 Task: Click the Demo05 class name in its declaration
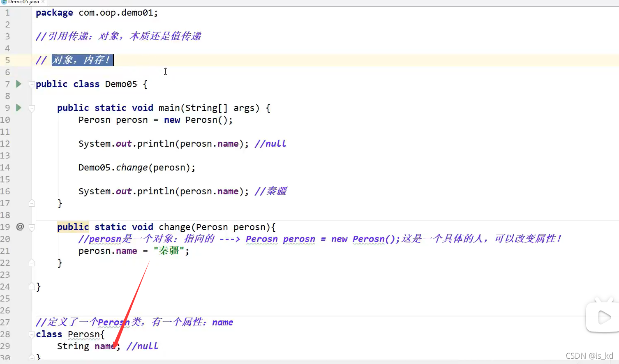point(121,84)
